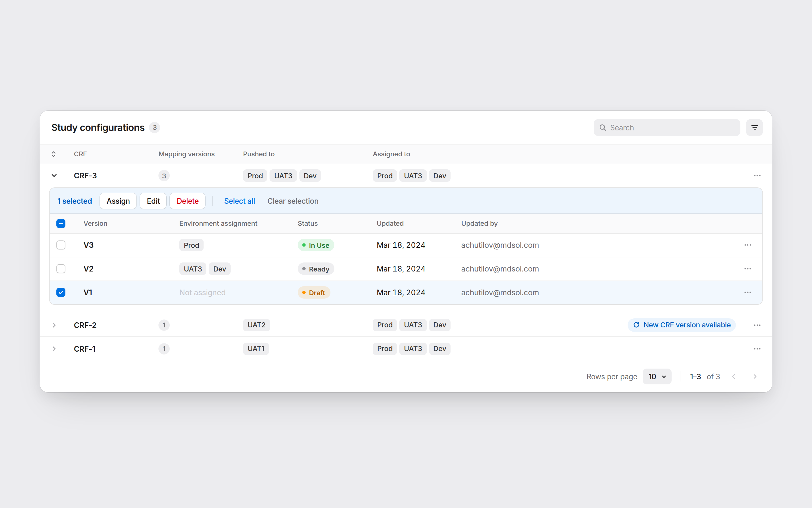The image size is (812, 508).
Task: Uncheck the V1 row checkbox
Action: click(x=61, y=293)
